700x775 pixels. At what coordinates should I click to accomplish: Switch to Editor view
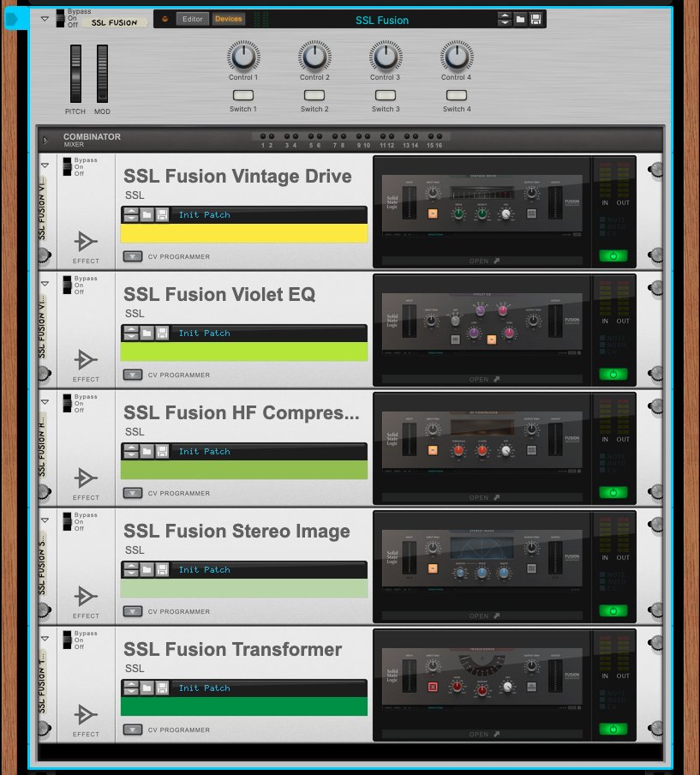click(x=192, y=19)
